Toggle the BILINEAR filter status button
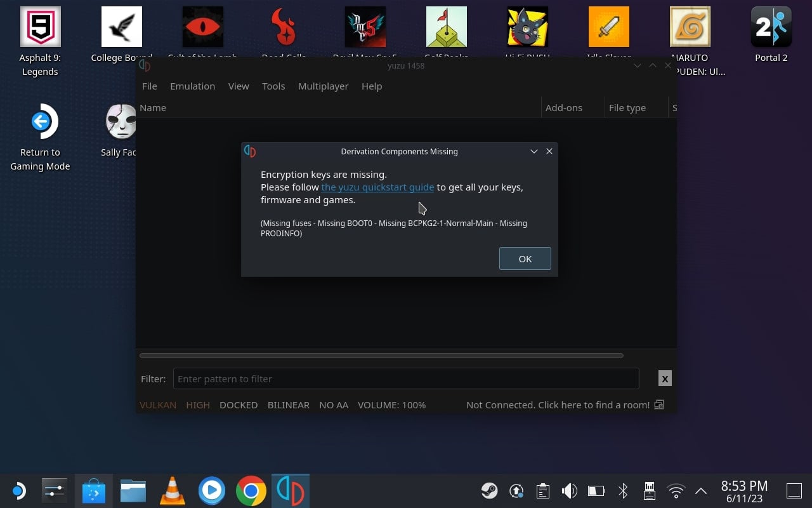The width and height of the screenshot is (812, 508). [x=289, y=404]
